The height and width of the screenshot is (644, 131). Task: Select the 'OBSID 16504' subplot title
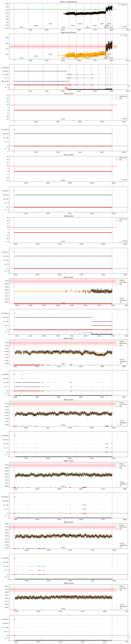68,461
